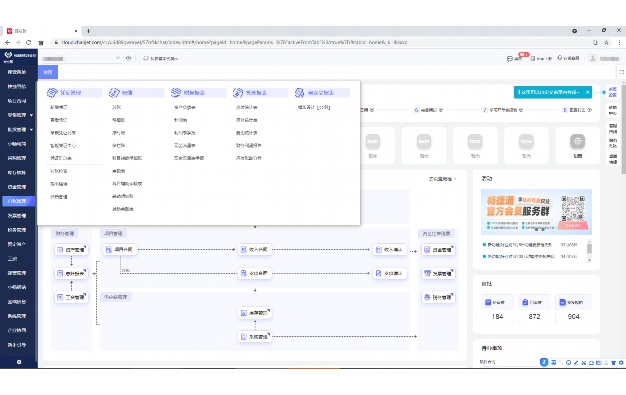Click the 收入合同 node in the flowchart
This screenshot has width=626, height=395.
(x=255, y=250)
